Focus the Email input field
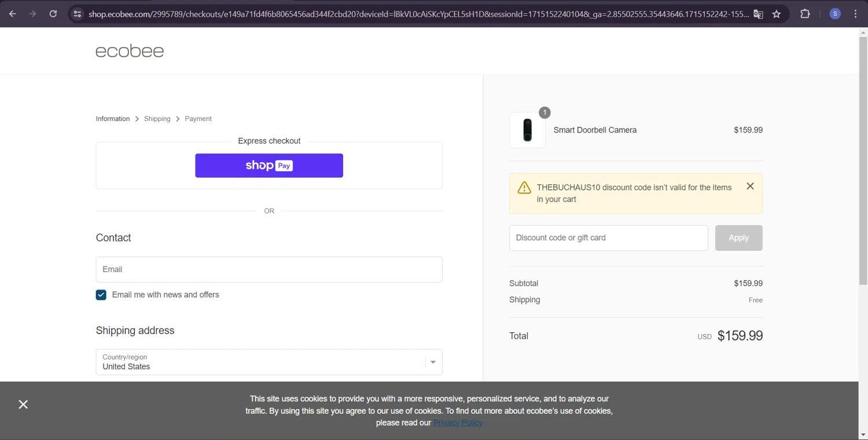Image resolution: width=868 pixels, height=440 pixels. 269,269
